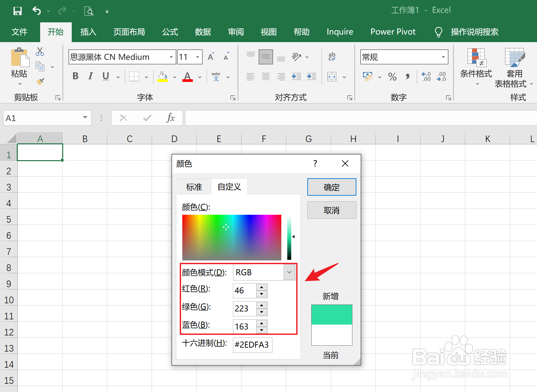Toggle italic formatting

click(90, 76)
